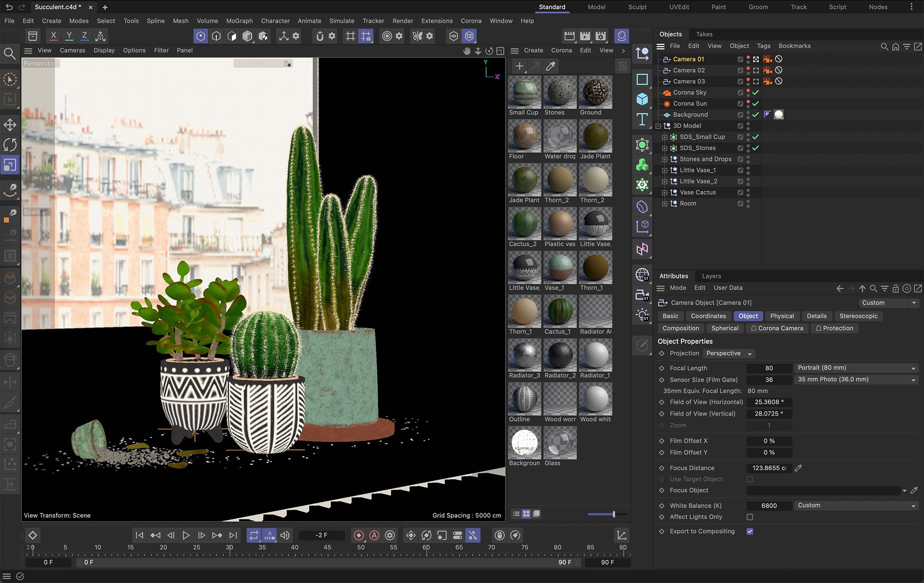Click the Text spline tool icon
Image resolution: width=924 pixels, height=583 pixels.
click(642, 119)
